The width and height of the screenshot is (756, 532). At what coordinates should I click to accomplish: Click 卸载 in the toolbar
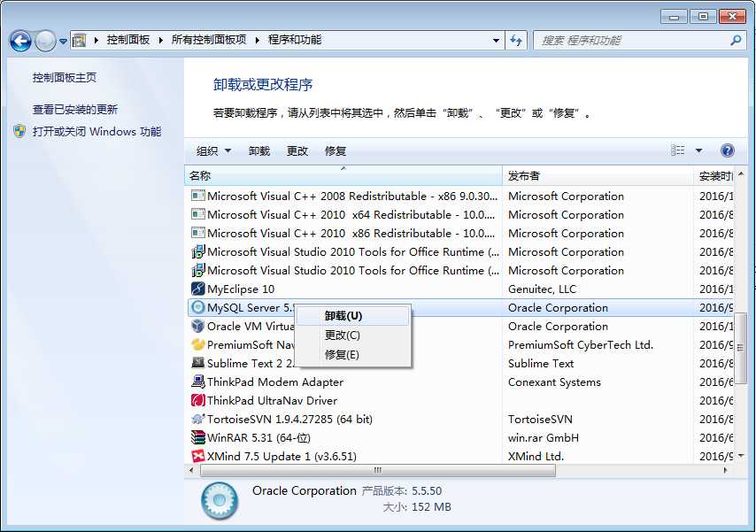(258, 151)
